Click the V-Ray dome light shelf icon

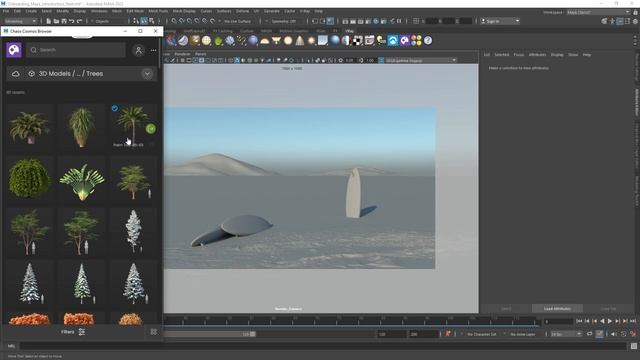[x=265, y=40]
